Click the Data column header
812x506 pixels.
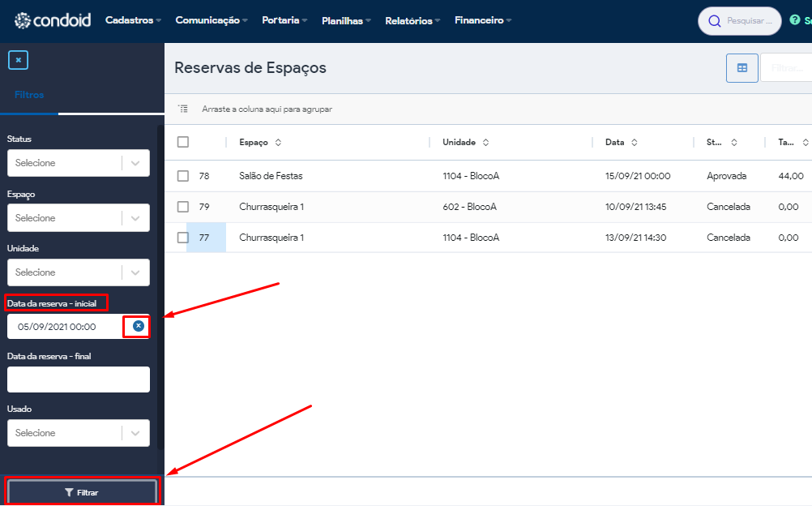pos(615,142)
